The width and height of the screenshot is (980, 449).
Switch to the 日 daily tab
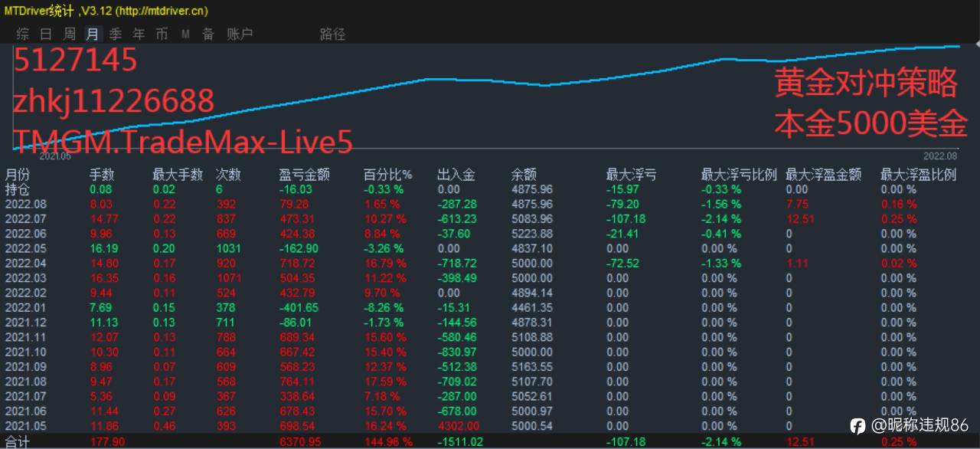pyautogui.click(x=46, y=34)
